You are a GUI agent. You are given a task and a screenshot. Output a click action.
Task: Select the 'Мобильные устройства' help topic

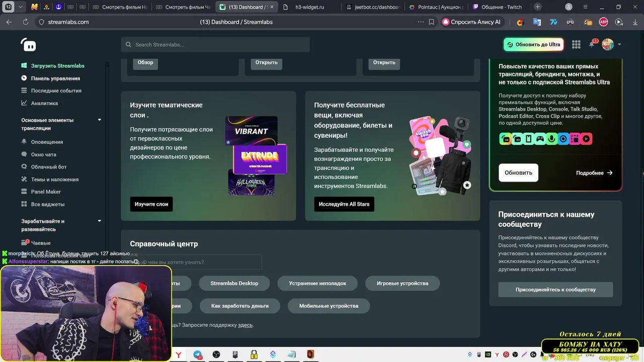(x=329, y=306)
